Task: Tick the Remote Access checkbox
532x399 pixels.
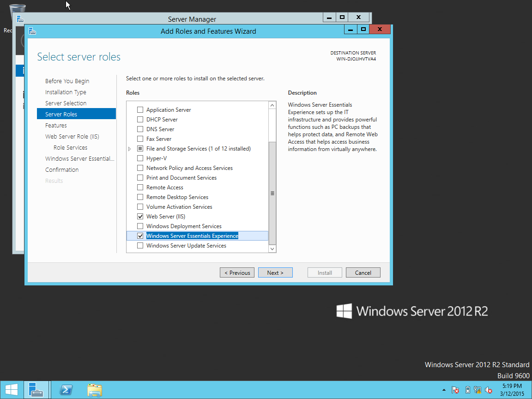Action: pyautogui.click(x=140, y=187)
